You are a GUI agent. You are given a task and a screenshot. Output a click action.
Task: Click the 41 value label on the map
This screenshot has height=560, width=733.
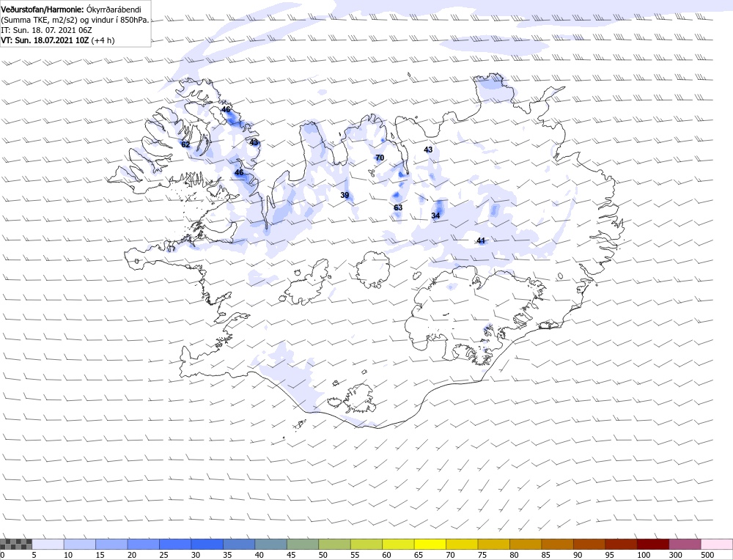click(481, 240)
